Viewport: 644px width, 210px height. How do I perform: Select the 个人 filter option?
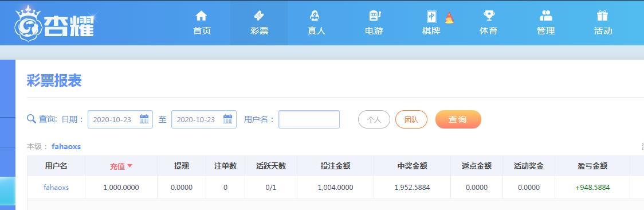374,119
